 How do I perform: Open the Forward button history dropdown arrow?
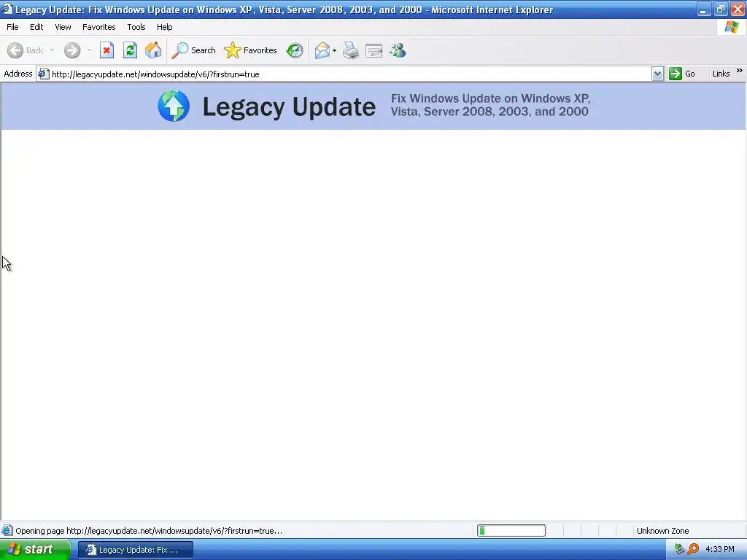click(x=89, y=50)
